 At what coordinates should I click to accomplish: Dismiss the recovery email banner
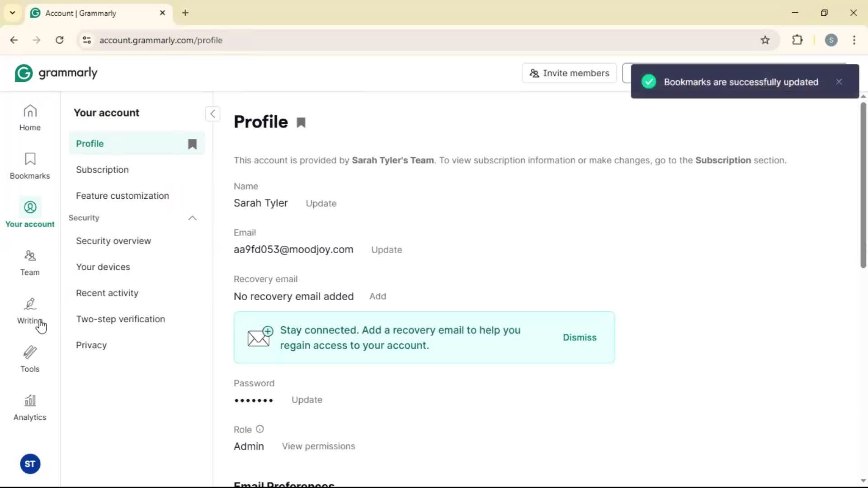580,338
